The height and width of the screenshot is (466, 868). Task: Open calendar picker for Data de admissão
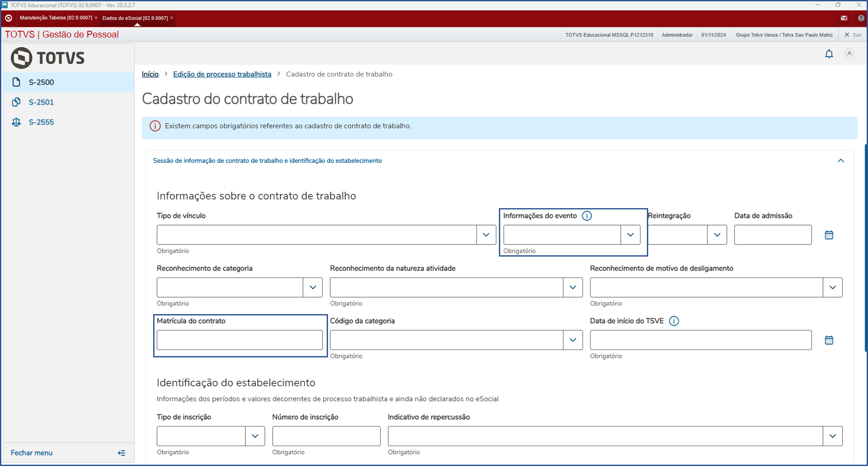click(829, 235)
